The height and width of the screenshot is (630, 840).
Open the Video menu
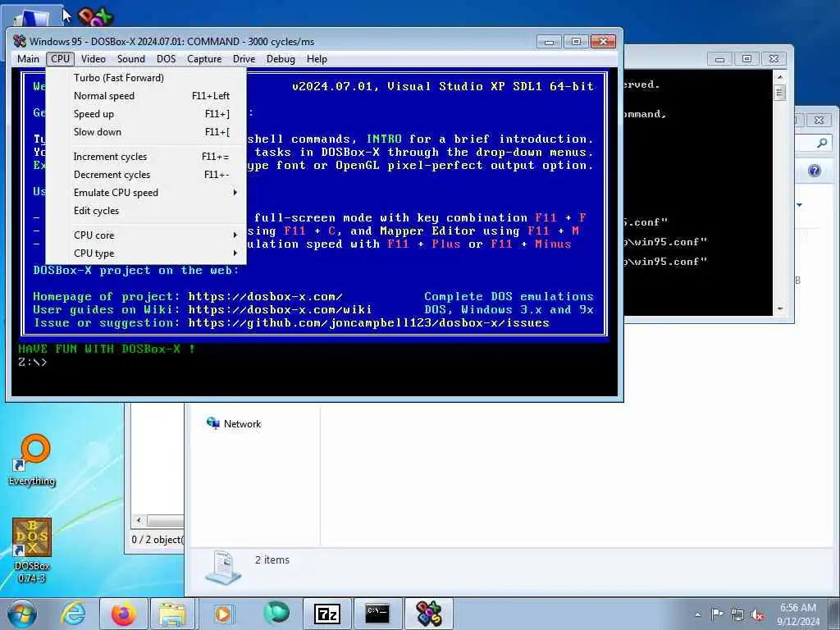(94, 59)
